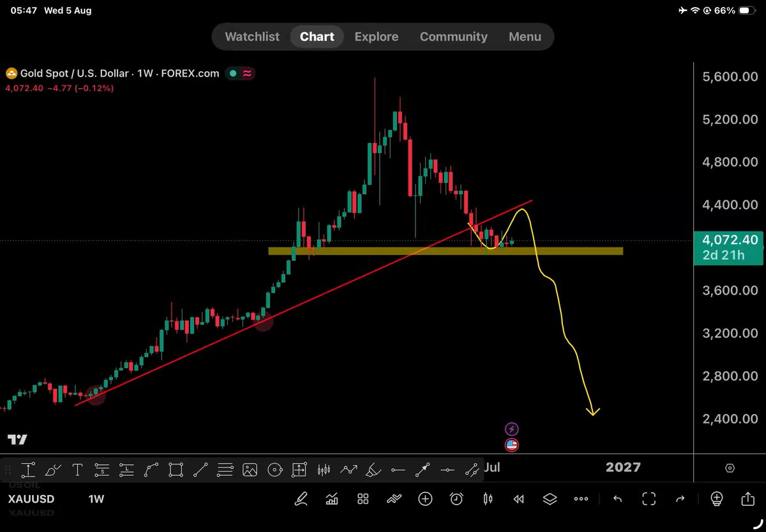766x532 pixels.
Task: Change the XAUUSD symbol
Action: click(x=31, y=499)
